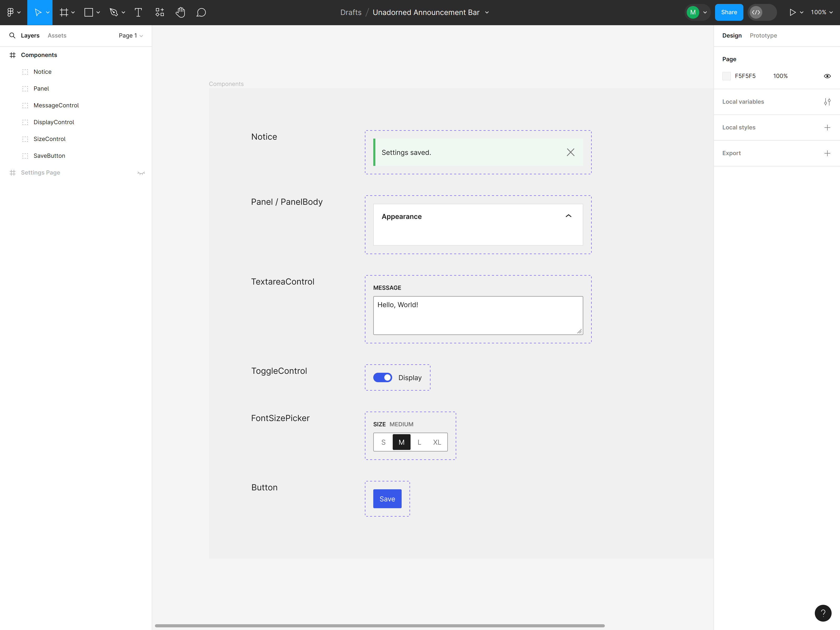Toggle page background visibility eye
Screen dimensions: 840x630
827,76
